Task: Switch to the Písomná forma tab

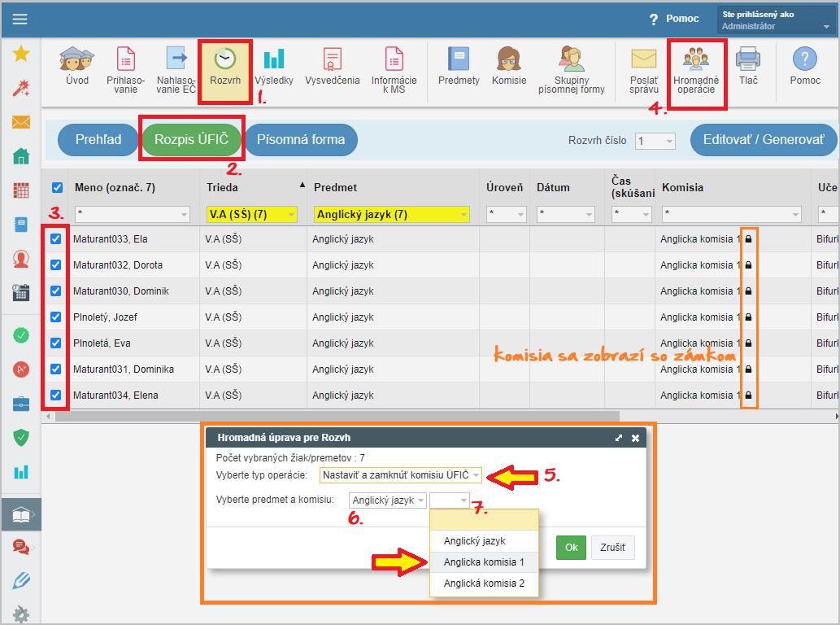Action: pos(301,140)
